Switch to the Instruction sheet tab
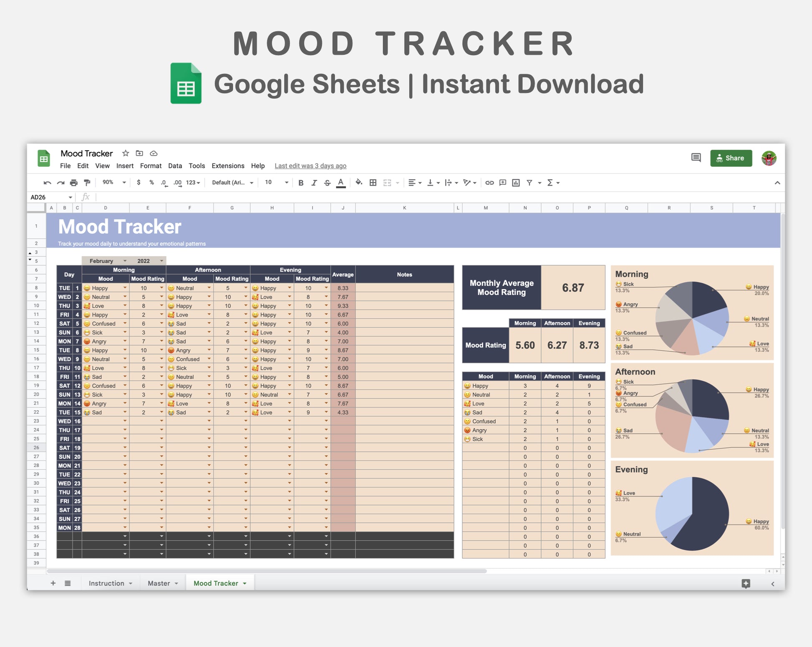The image size is (812, 647). coord(106,583)
